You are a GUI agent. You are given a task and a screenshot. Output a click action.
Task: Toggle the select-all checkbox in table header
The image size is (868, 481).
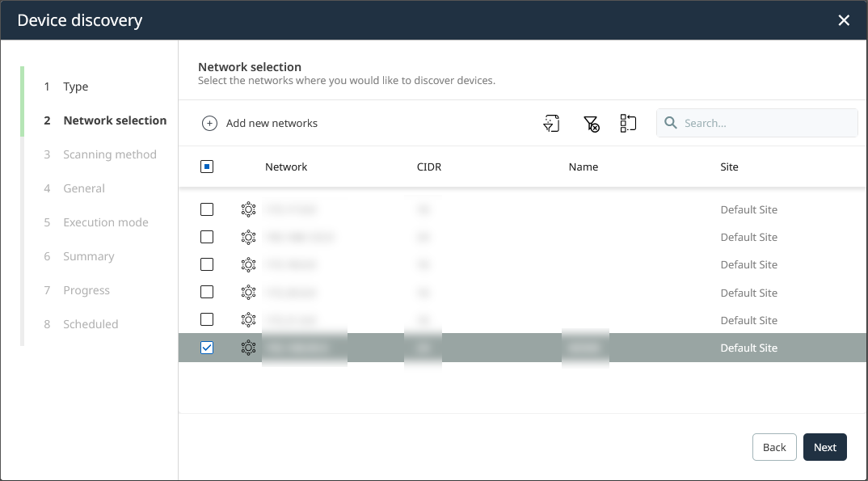click(207, 167)
